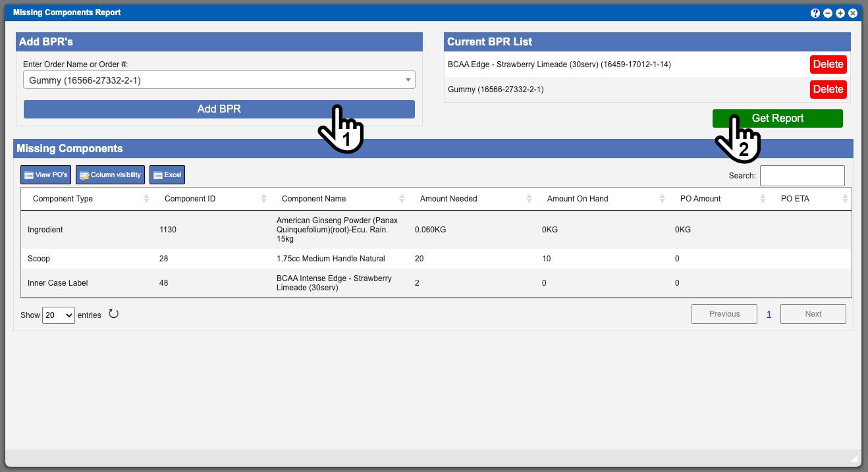Sort by PO Amount column
The width and height of the screenshot is (868, 472).
click(x=719, y=199)
